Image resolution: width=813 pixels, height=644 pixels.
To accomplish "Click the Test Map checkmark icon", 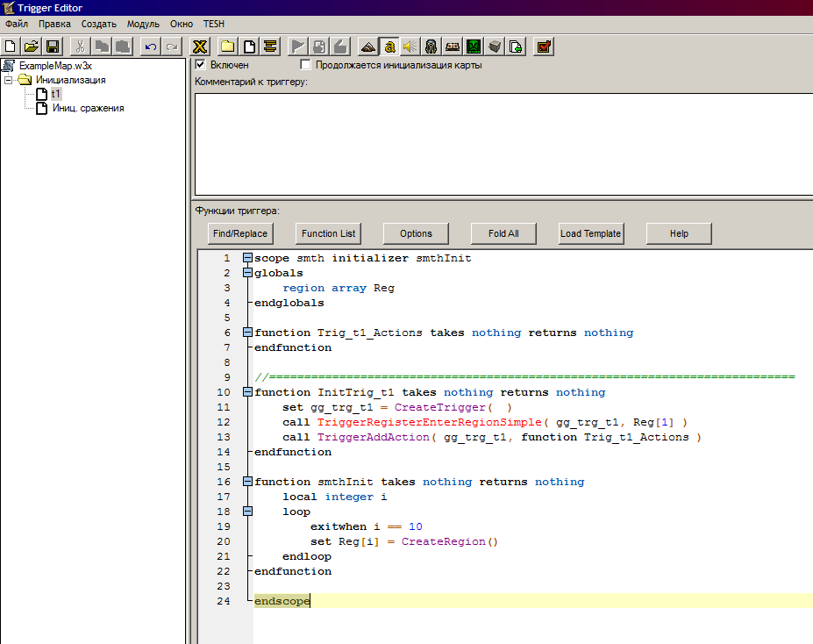I will point(544,47).
